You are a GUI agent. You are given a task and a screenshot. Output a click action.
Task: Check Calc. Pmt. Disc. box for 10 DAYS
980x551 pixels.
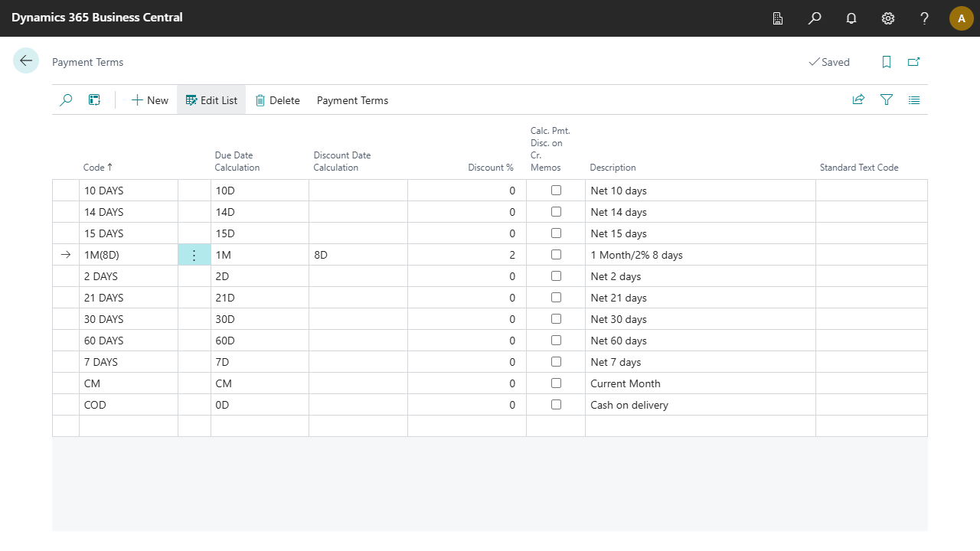click(x=556, y=191)
